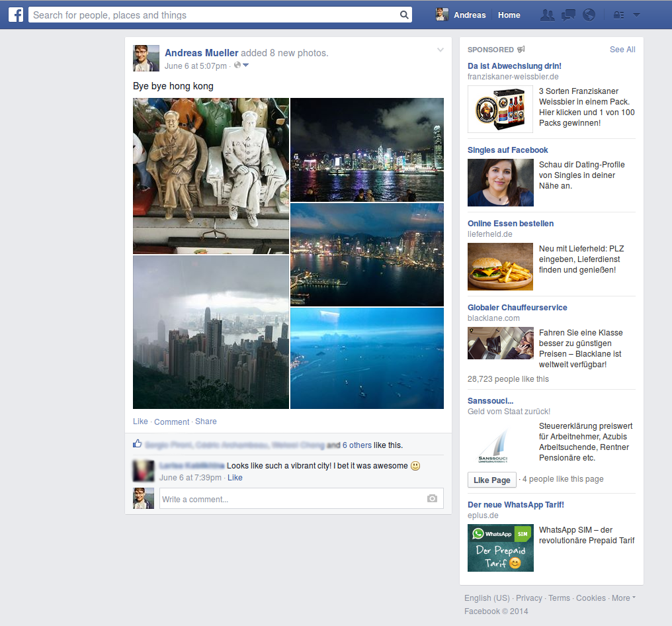Screen dimensions: 672x626
Task: Select Home in the top navigation
Action: click(509, 14)
